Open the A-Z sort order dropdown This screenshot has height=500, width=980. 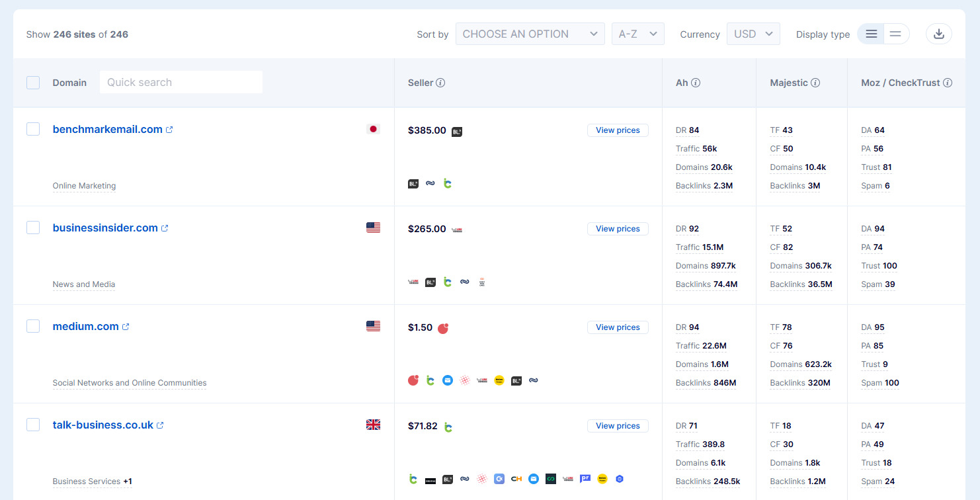637,34
